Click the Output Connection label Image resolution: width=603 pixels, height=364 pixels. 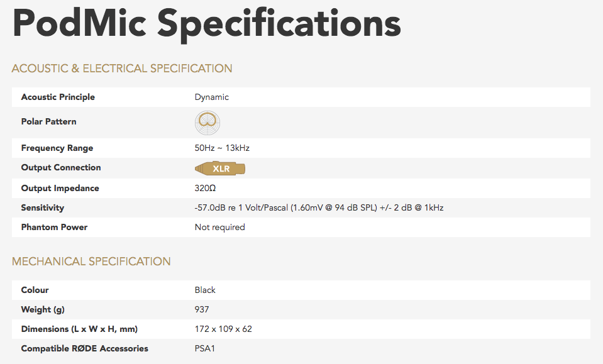pos(61,168)
